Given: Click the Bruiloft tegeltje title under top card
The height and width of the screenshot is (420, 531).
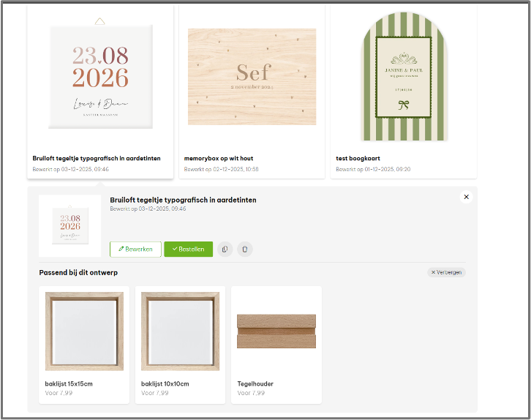Looking at the screenshot, I should (97, 158).
